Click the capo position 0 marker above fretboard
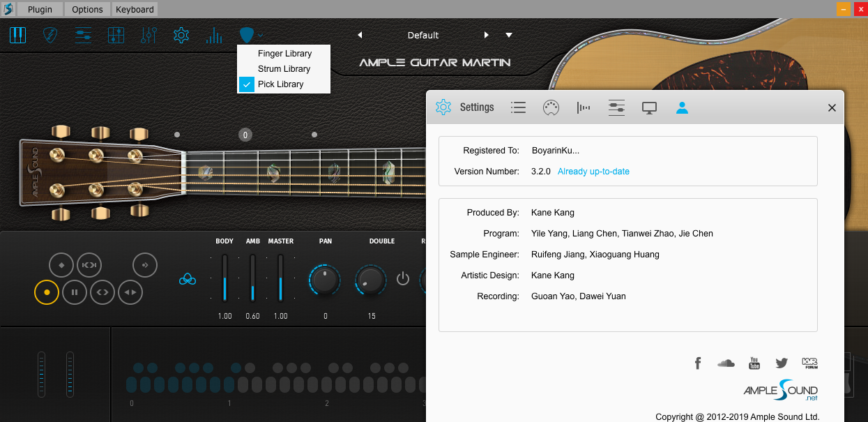 click(x=245, y=135)
